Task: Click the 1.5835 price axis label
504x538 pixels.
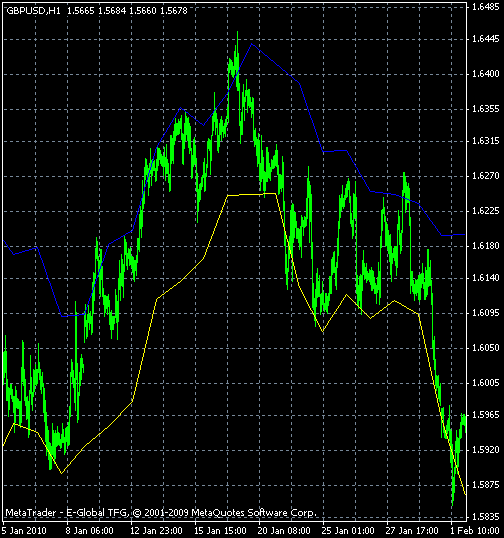Action: 485,516
